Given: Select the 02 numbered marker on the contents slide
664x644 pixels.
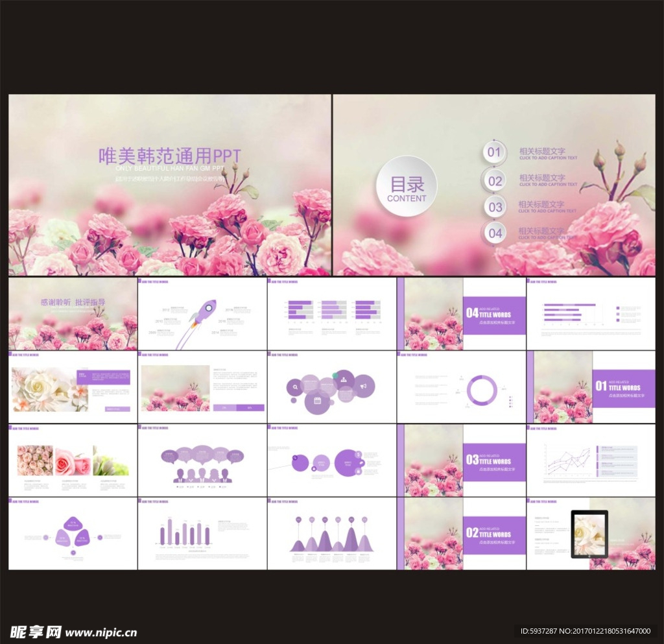Looking at the screenshot, I should pos(495,180).
